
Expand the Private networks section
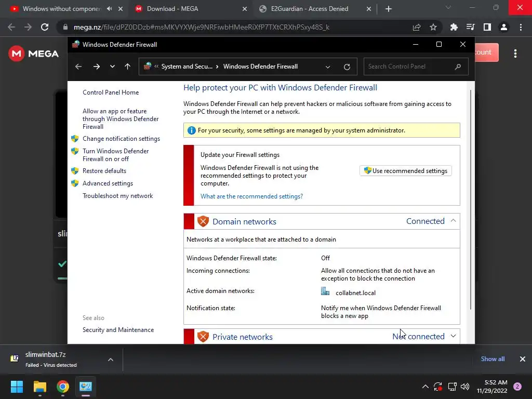pos(453,336)
